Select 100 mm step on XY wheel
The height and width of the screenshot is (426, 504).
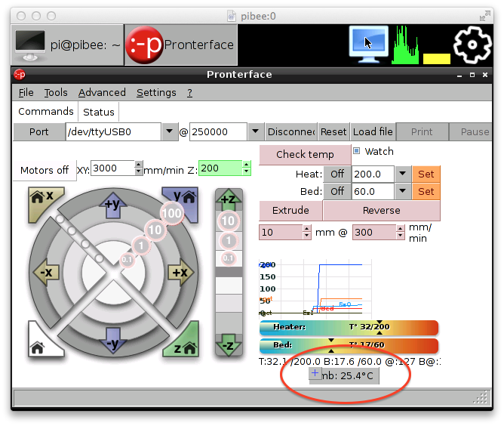tap(172, 213)
